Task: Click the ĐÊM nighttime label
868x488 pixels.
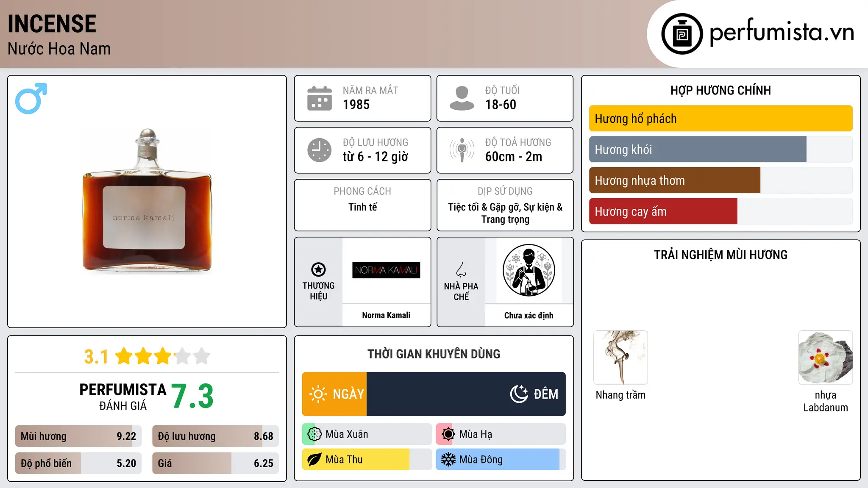Action: pos(546,394)
